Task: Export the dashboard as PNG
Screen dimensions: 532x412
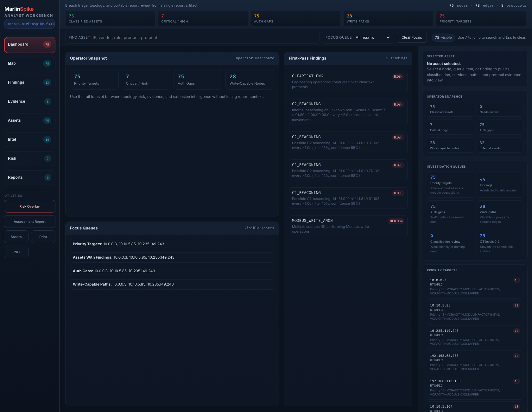Action: coord(16,252)
